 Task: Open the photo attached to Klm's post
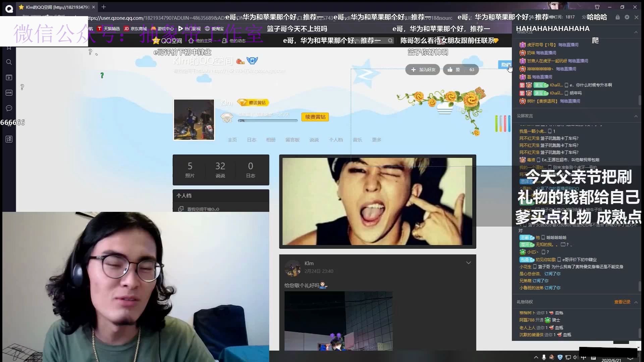[338, 321]
